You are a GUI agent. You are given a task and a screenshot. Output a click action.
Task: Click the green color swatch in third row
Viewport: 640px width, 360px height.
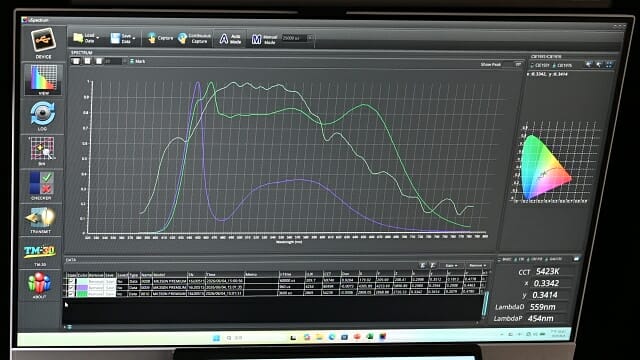coord(82,293)
